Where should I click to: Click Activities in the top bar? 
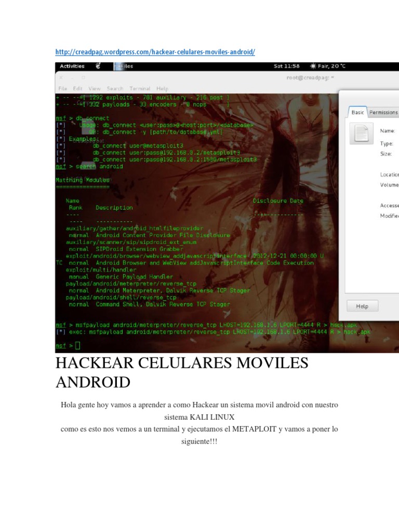coord(72,66)
